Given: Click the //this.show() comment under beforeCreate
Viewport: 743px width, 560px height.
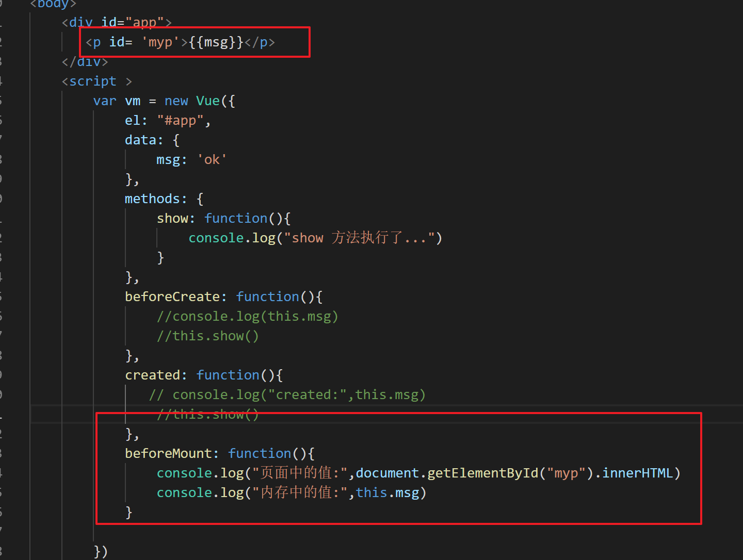Looking at the screenshot, I should [208, 336].
